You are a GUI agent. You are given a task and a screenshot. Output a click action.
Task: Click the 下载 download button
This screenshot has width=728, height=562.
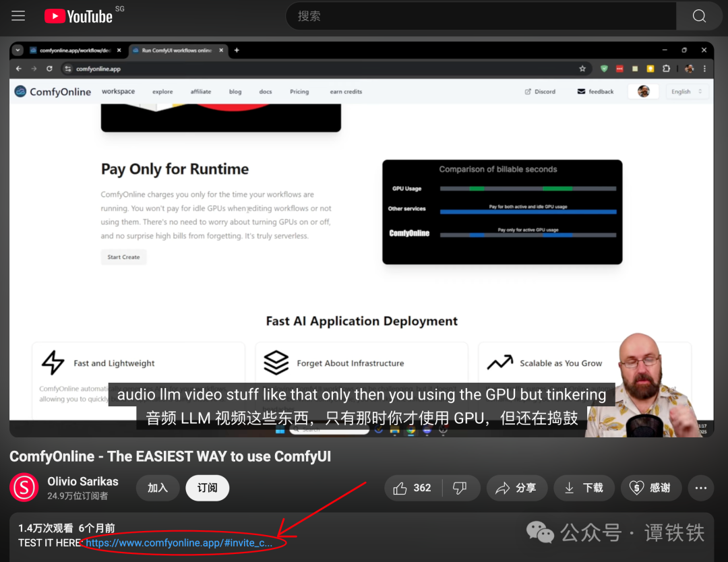(x=584, y=488)
